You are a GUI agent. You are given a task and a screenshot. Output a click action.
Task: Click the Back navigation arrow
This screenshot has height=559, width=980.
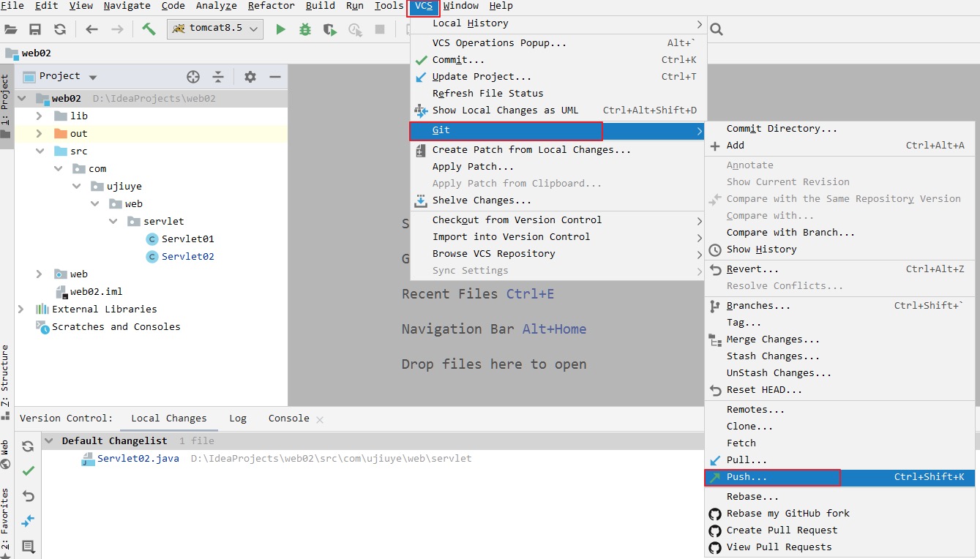pyautogui.click(x=91, y=29)
